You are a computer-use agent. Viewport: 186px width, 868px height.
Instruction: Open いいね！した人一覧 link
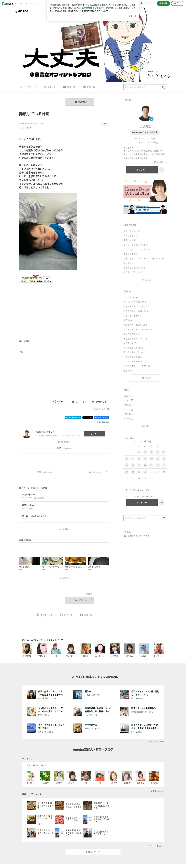coord(101,409)
